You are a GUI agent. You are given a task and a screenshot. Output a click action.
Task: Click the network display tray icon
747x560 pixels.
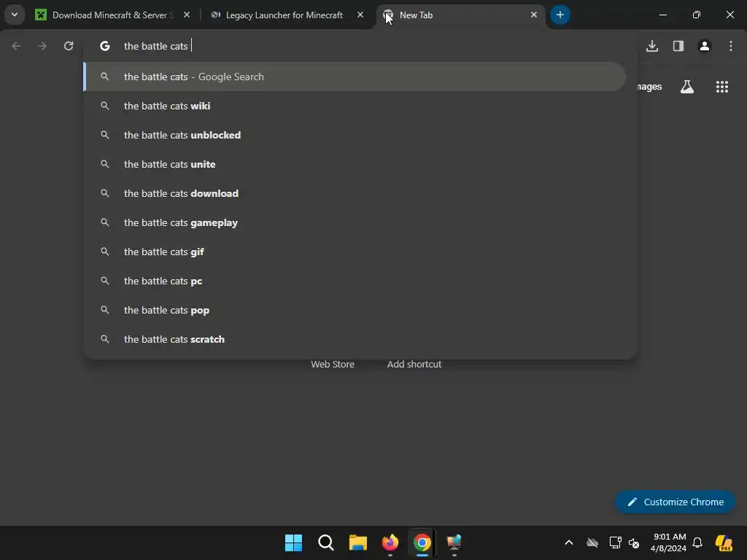(615, 542)
